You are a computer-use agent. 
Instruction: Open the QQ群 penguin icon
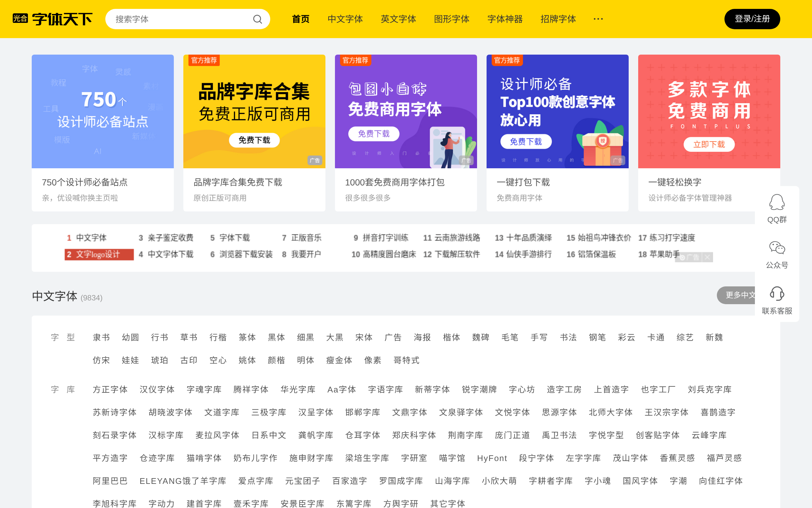click(777, 202)
